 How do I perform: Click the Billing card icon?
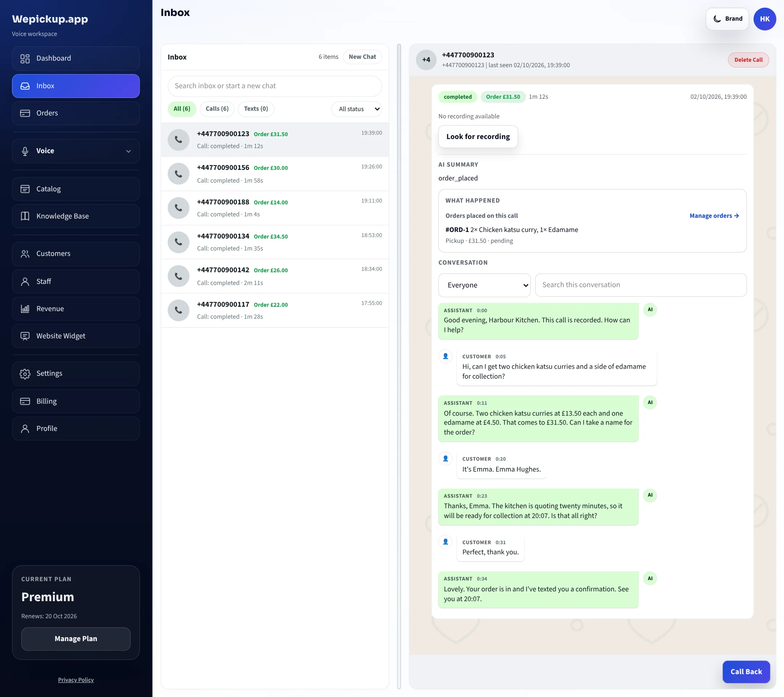(x=25, y=401)
